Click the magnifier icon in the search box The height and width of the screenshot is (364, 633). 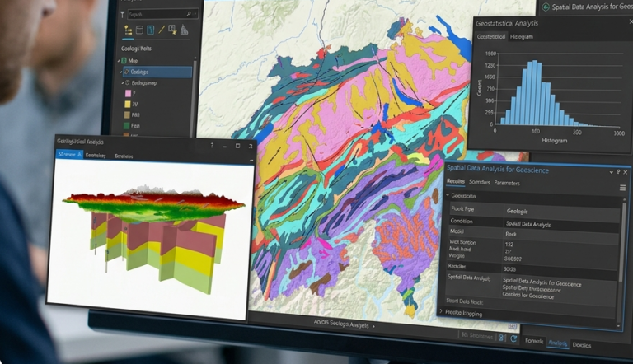pyautogui.click(x=189, y=14)
